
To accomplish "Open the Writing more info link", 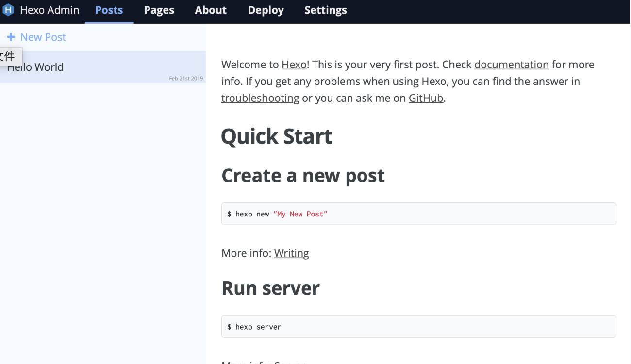I will 292,253.
